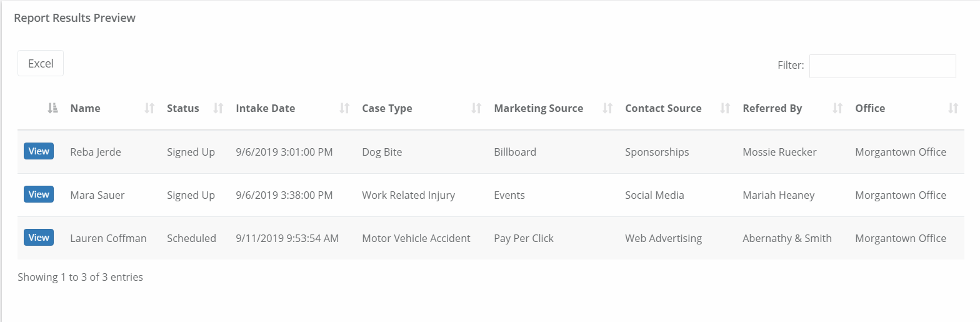The width and height of the screenshot is (980, 322).
Task: Click the Intake Date header label
Action: pos(266,108)
